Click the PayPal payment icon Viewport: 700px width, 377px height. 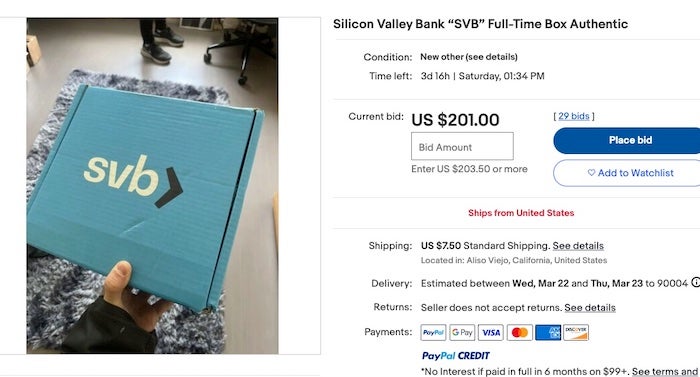click(x=433, y=332)
